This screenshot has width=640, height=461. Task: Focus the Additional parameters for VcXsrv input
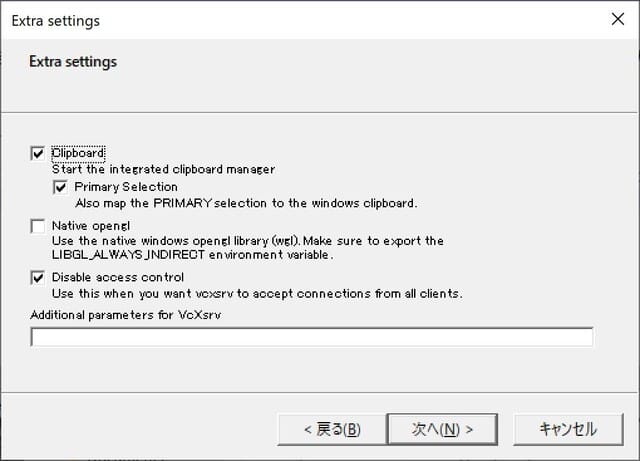coord(311,337)
